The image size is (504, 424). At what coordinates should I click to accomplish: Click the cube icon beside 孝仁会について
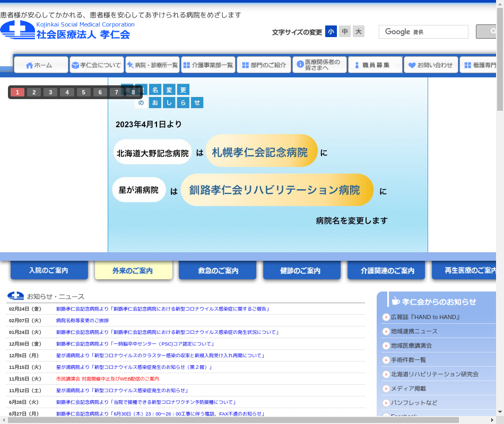tap(75, 65)
